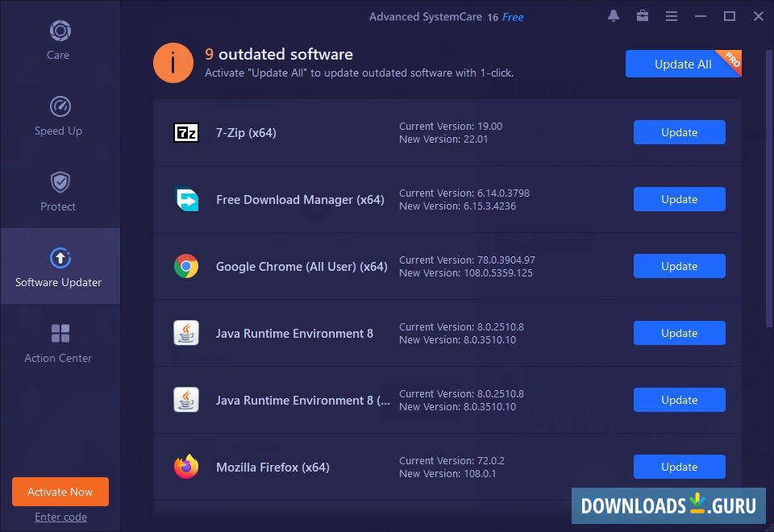
Task: Open the toolbox briefcase icon
Action: point(643,16)
